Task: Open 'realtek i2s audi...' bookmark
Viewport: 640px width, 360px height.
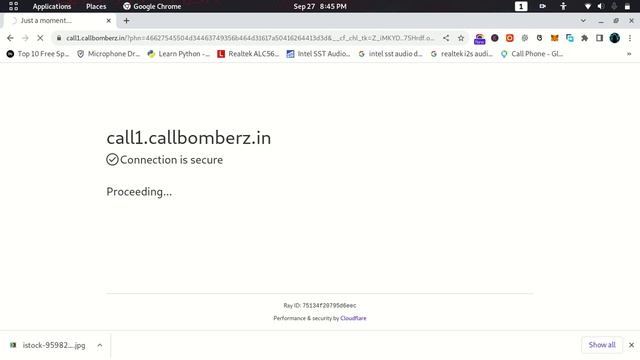Action: 462,53
